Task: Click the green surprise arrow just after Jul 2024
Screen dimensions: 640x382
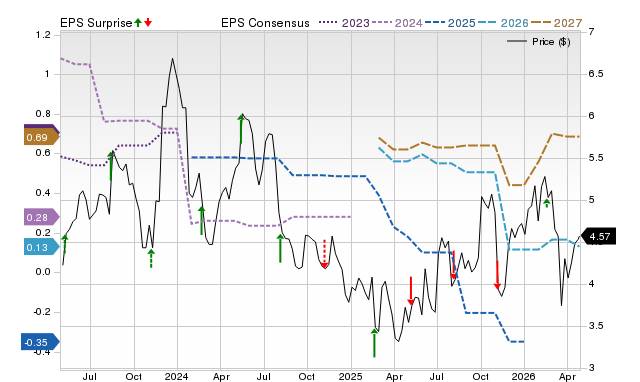Action: pyautogui.click(x=280, y=248)
